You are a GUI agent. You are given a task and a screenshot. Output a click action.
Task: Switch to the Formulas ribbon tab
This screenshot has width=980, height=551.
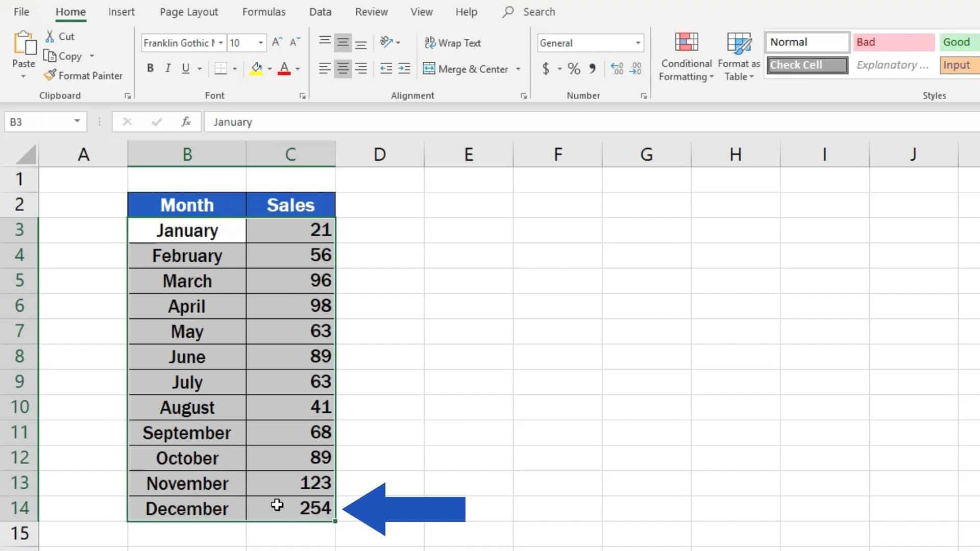point(263,11)
